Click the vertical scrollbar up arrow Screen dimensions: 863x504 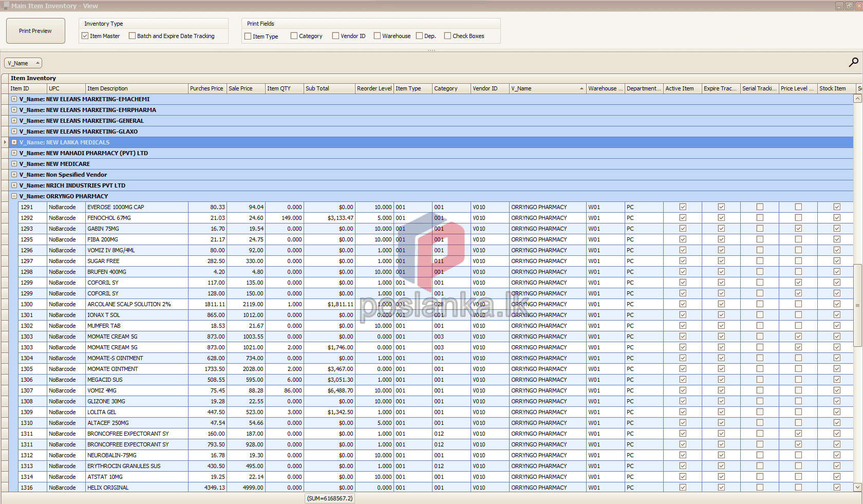pos(858,99)
